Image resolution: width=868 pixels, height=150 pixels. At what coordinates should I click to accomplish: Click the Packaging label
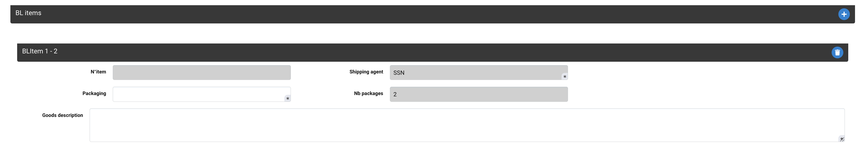coord(94,93)
